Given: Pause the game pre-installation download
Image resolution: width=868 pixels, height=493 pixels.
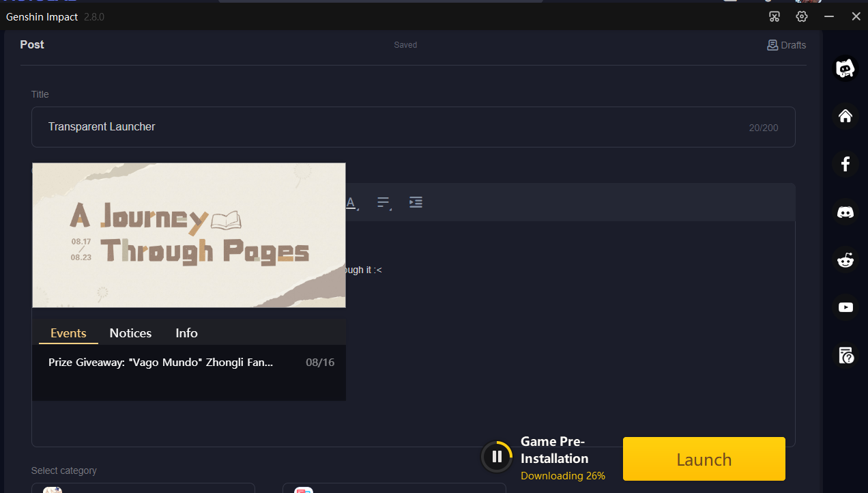Looking at the screenshot, I should click(497, 457).
